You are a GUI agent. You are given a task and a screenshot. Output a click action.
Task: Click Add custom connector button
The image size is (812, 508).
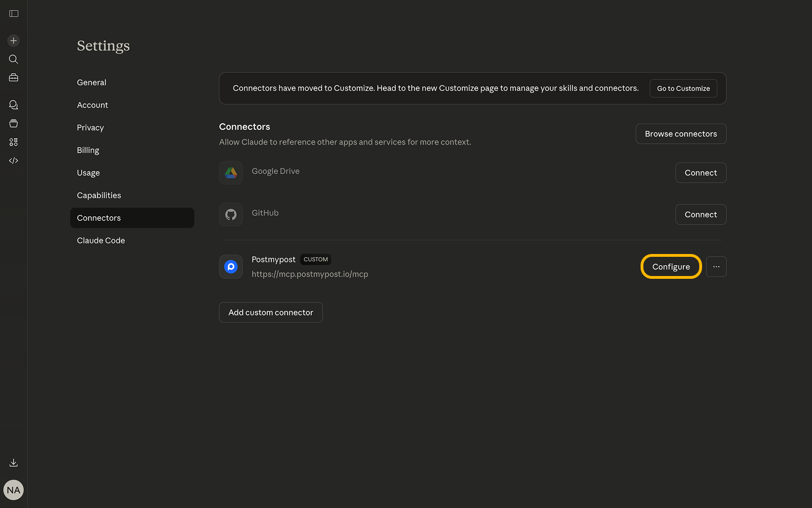pos(271,313)
